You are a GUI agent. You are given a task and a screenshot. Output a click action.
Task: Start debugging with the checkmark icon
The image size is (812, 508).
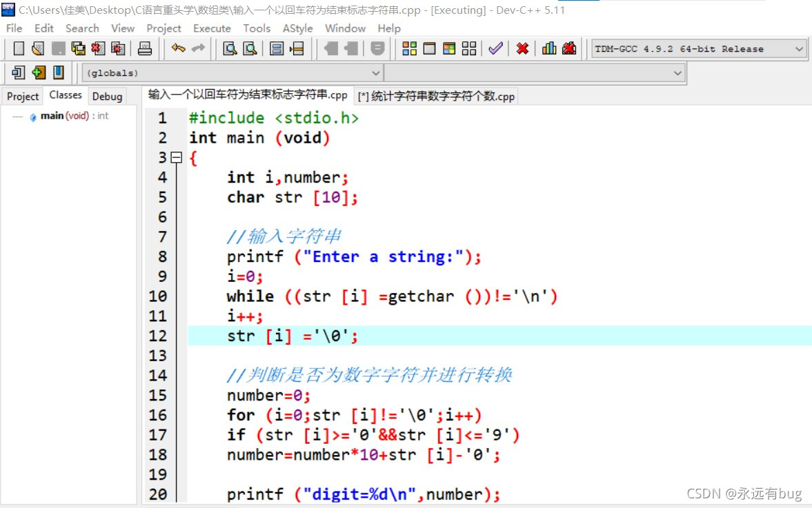[495, 49]
